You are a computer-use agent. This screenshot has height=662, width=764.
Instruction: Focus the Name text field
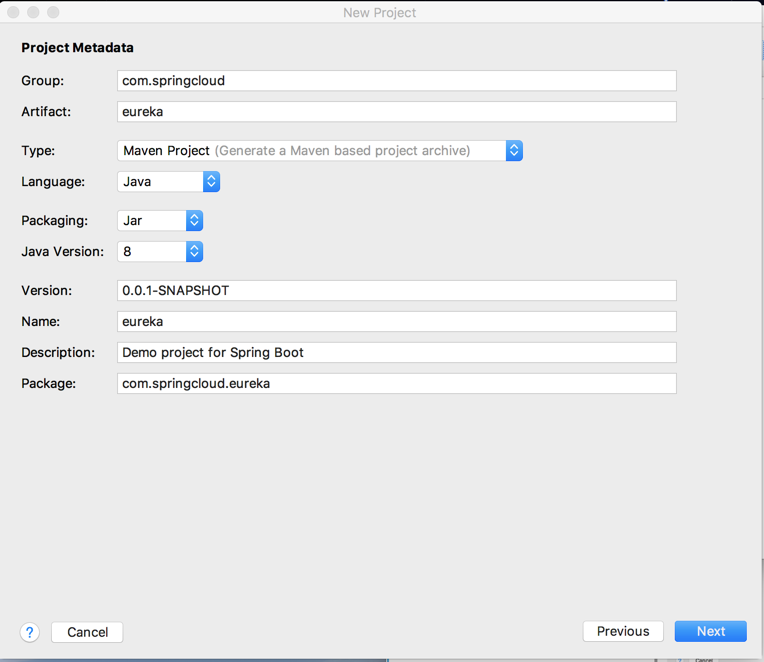[397, 322]
